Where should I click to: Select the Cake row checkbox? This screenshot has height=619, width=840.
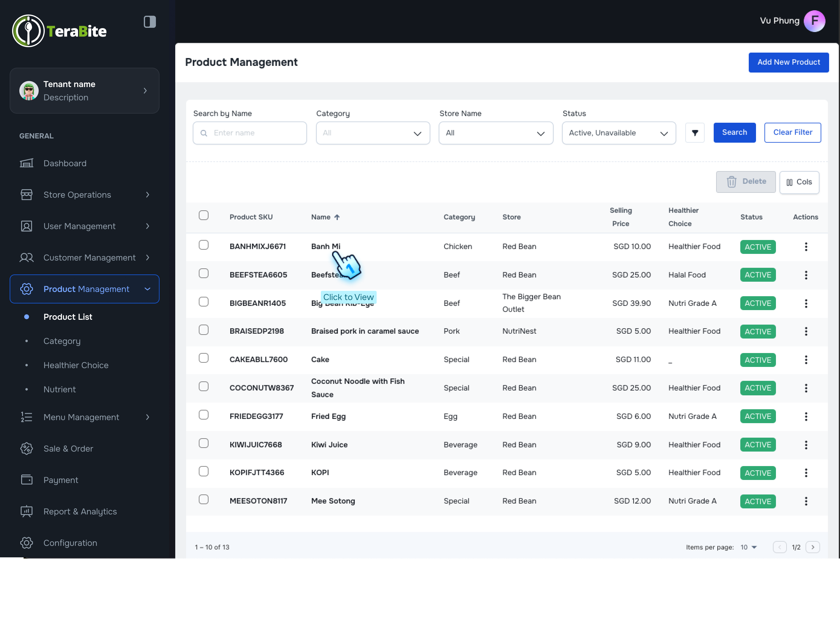[203, 358]
